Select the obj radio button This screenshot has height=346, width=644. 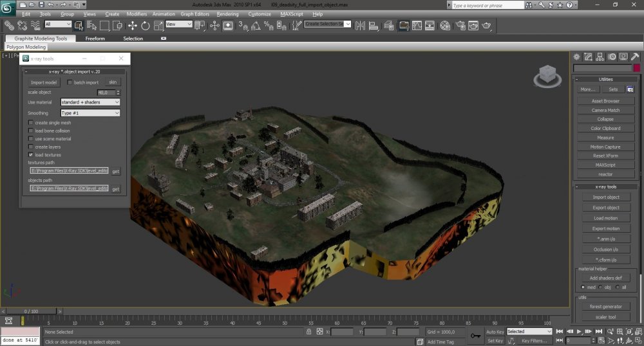tap(600, 287)
